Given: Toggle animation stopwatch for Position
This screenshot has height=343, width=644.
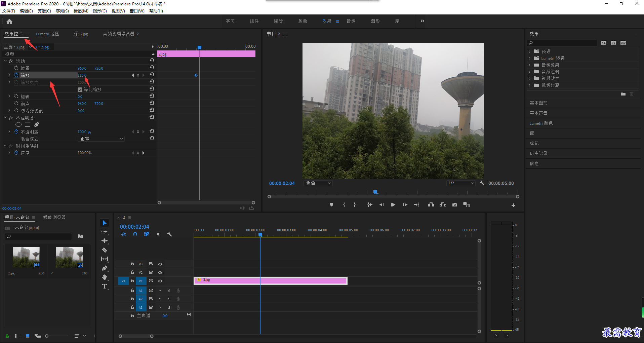Looking at the screenshot, I should point(16,68).
